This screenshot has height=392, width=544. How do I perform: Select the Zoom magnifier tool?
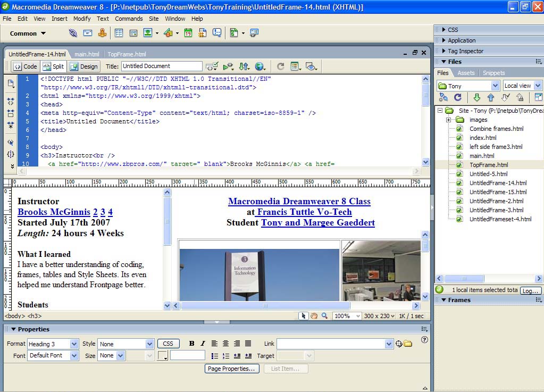coord(324,316)
